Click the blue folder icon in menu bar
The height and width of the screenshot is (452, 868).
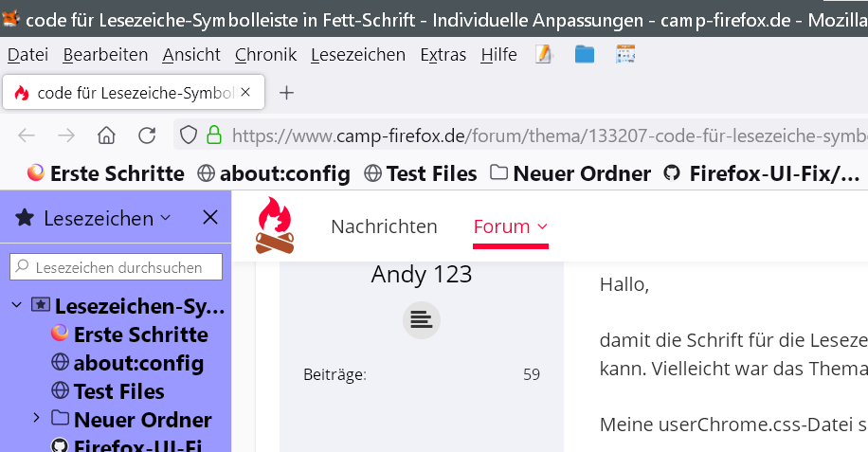point(584,54)
